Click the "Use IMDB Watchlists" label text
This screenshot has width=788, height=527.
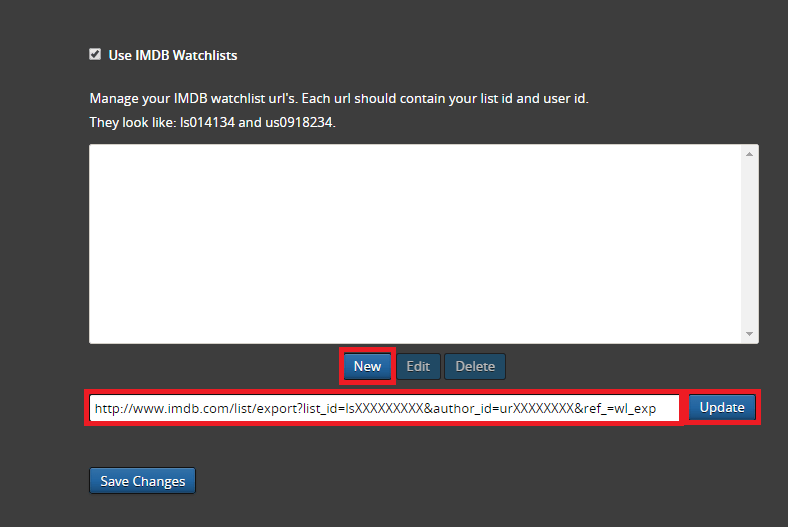pos(172,56)
